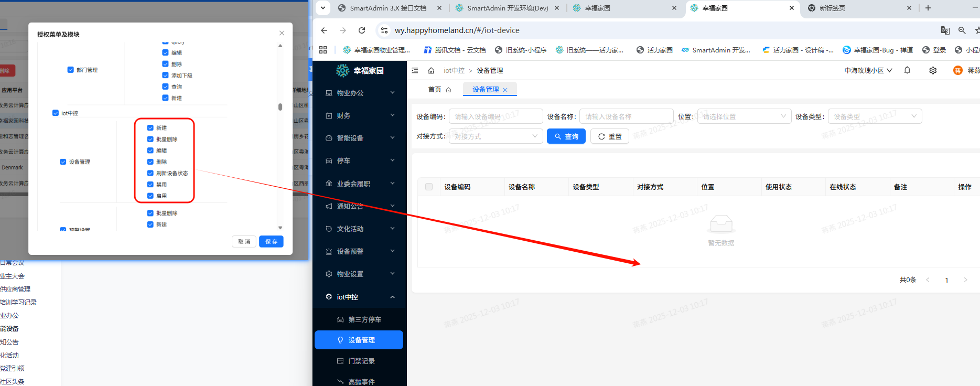Click the home icon in breadcrumb
The image size is (980, 386).
tap(431, 70)
